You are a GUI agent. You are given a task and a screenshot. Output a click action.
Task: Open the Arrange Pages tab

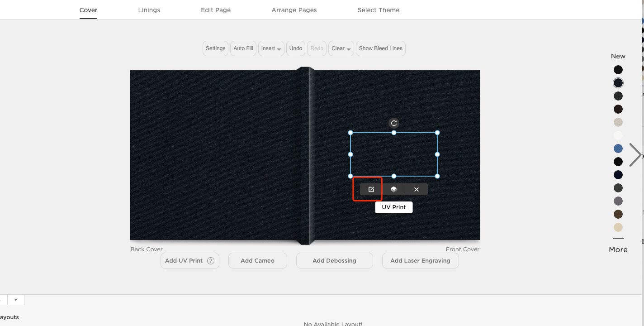tap(294, 10)
